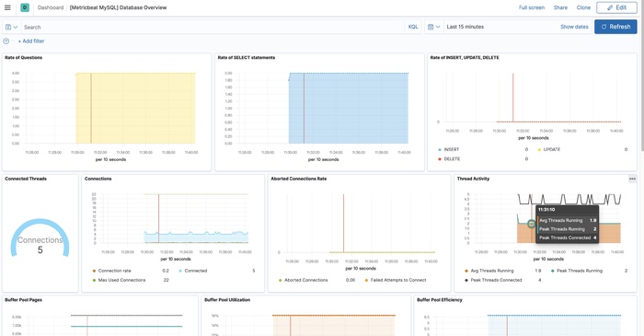Toggle the DELETE legend series

tap(452, 159)
